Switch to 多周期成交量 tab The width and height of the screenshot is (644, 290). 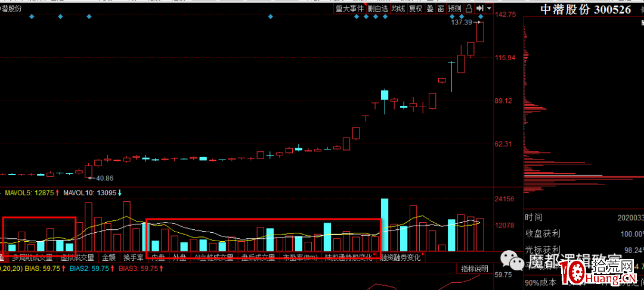tap(32, 258)
